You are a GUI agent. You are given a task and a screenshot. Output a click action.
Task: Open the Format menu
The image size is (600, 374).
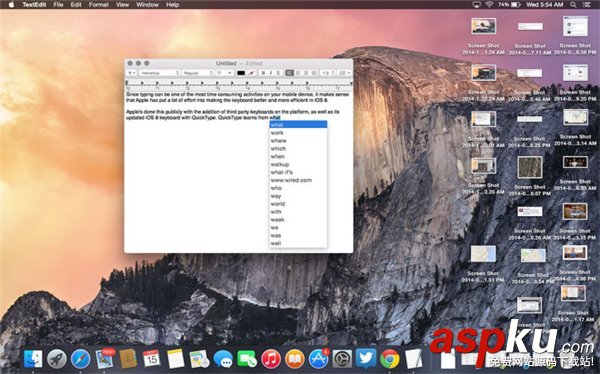coord(98,5)
